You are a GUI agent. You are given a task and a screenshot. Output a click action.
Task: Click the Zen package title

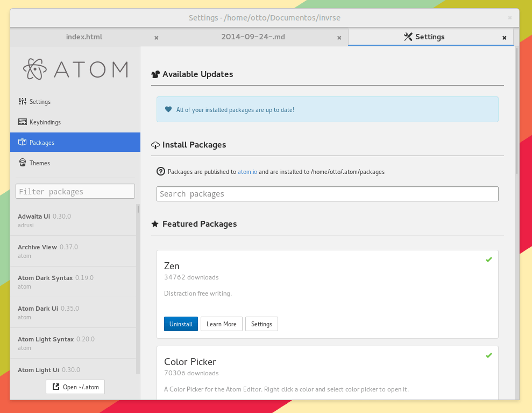coord(172,266)
